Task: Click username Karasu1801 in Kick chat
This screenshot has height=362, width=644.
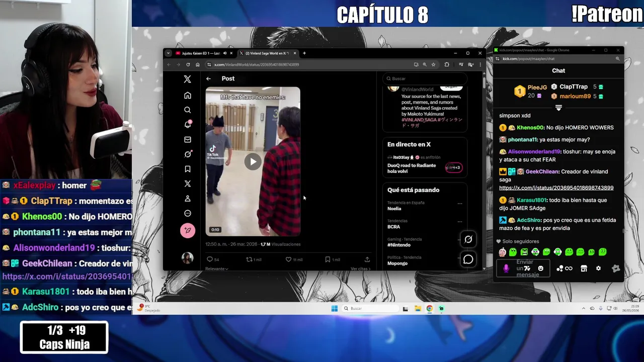Action: click(531, 200)
